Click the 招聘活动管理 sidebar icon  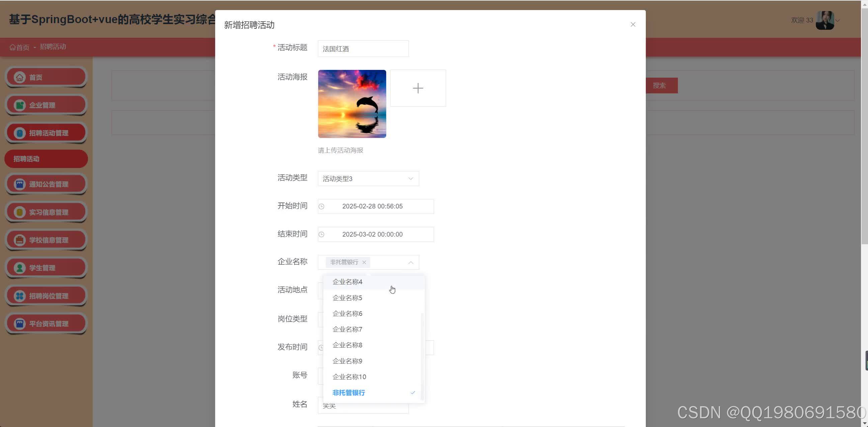coord(20,133)
